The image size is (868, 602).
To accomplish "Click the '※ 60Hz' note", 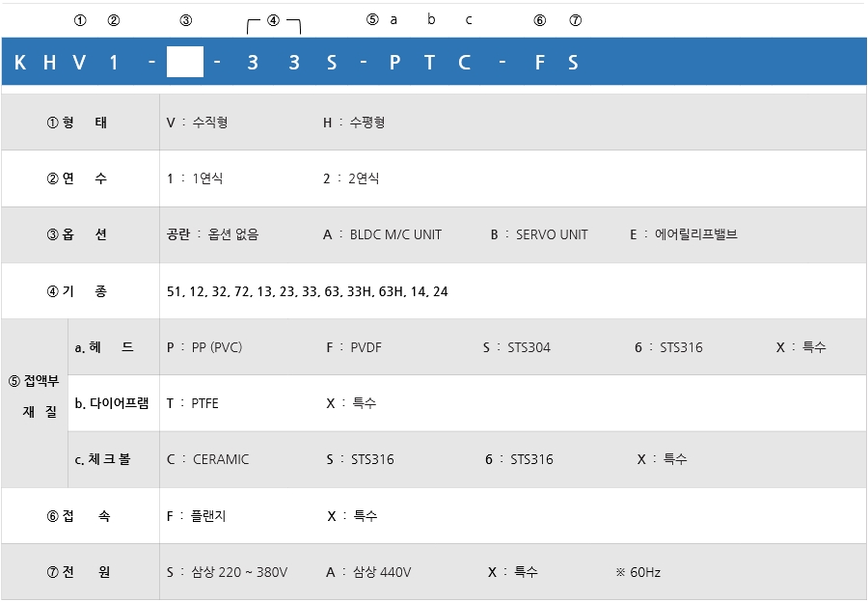I will (x=637, y=572).
